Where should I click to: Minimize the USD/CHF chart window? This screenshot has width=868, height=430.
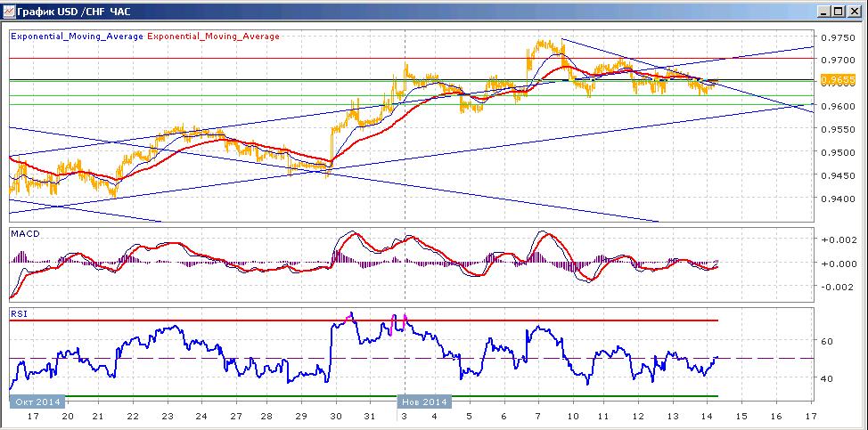[825, 11]
